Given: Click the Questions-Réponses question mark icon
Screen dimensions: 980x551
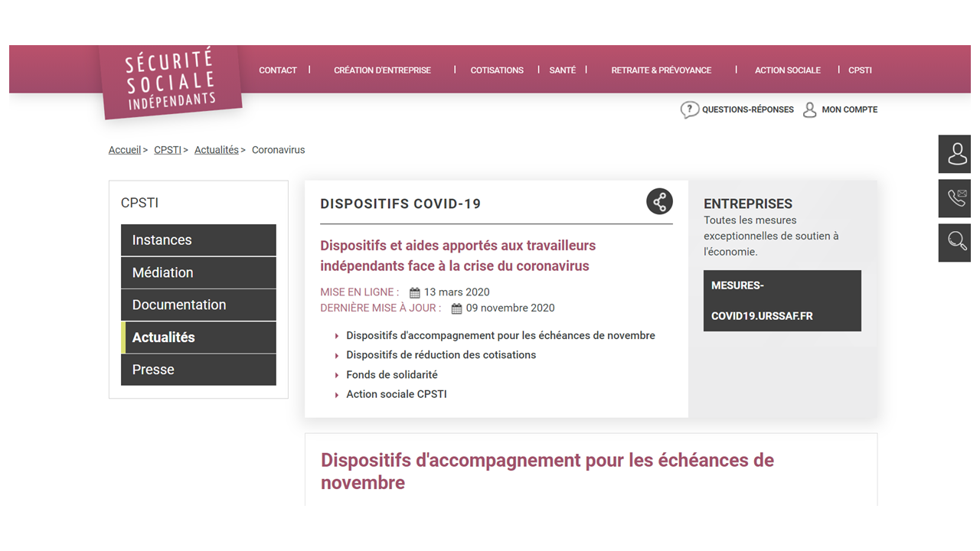Looking at the screenshot, I should click(689, 110).
